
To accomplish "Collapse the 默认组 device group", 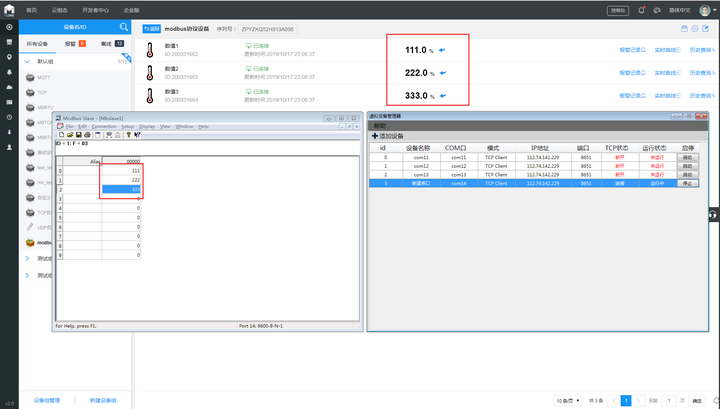I will click(x=28, y=62).
